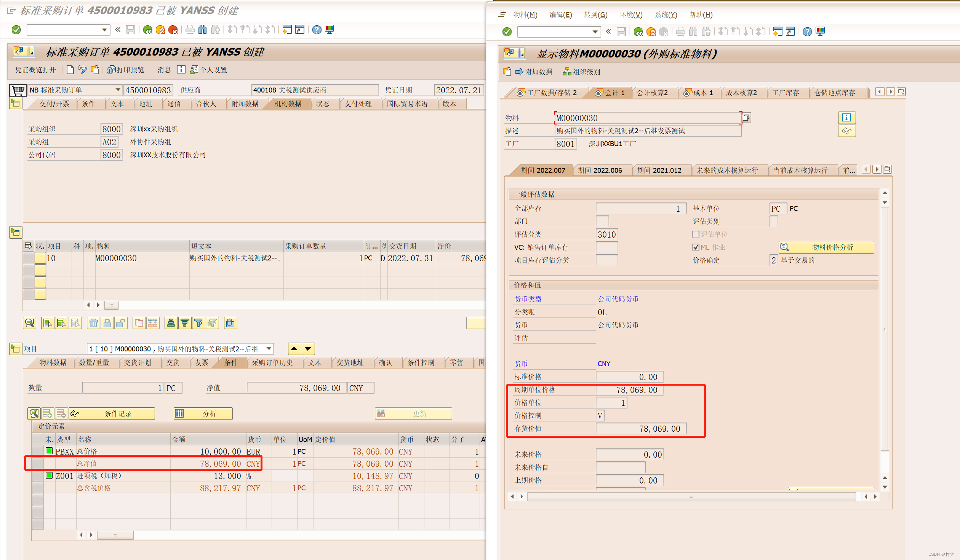Click the filter icon in item toolbar
The height and width of the screenshot is (560, 960).
tap(198, 323)
